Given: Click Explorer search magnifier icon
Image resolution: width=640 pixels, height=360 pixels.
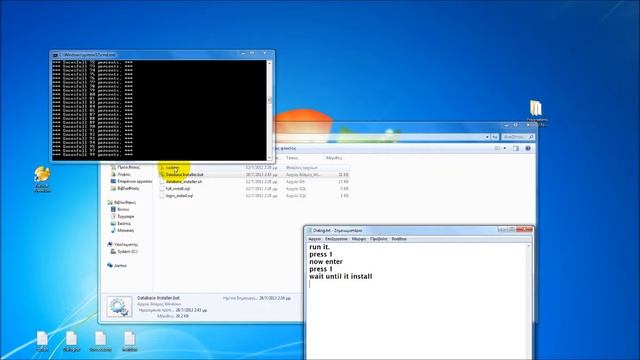Looking at the screenshot, I should click(x=531, y=137).
